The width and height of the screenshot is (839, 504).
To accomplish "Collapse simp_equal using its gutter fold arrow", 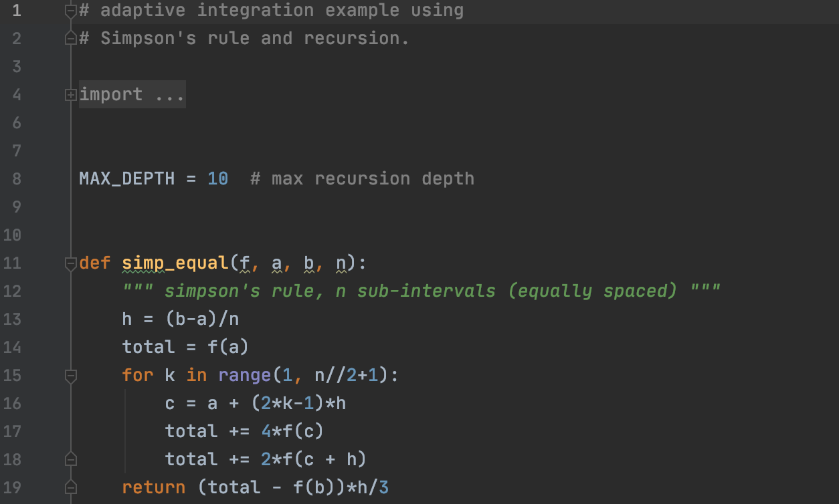I will point(70,263).
